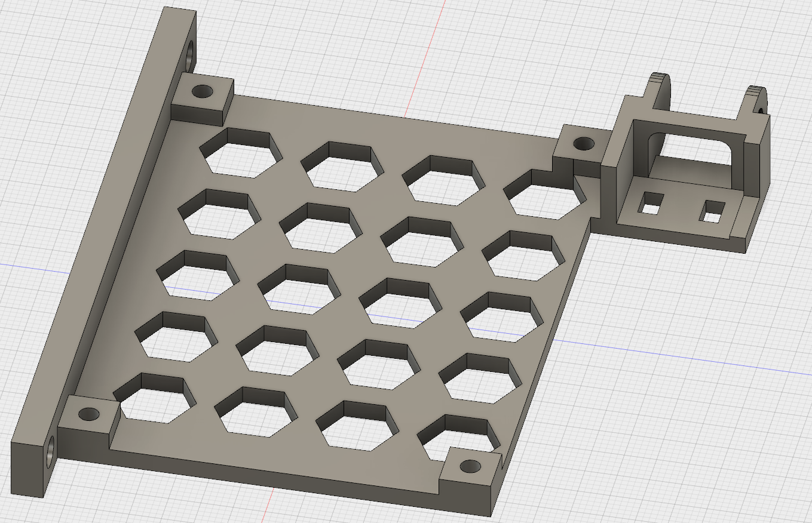The image size is (812, 523).
Task: Select the boss hole at the plate's front-right corner
Action: pos(470,466)
